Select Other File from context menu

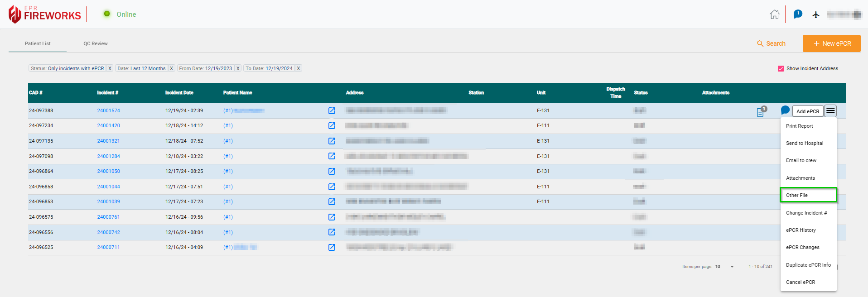tap(808, 195)
